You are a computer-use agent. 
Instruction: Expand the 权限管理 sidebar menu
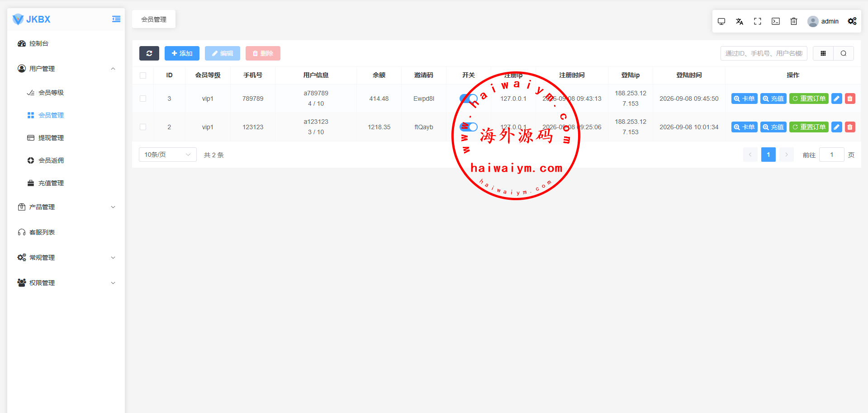[x=66, y=283]
